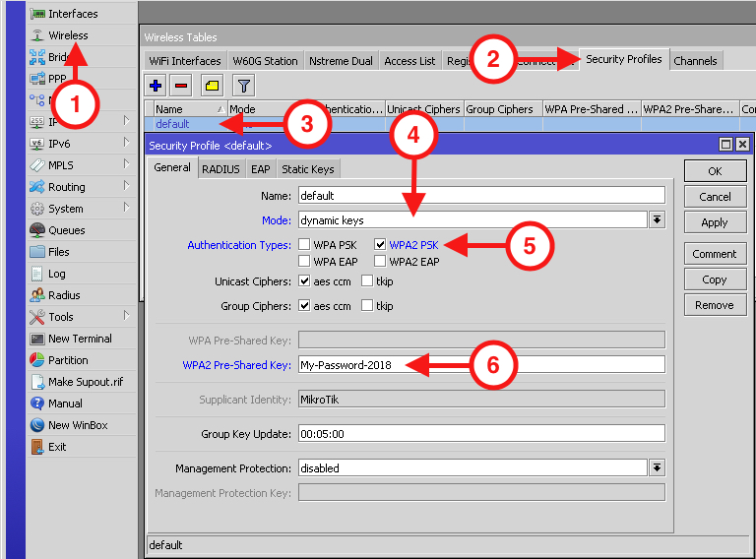Click the MPLS sidebar icon
The image size is (756, 559).
point(37,165)
